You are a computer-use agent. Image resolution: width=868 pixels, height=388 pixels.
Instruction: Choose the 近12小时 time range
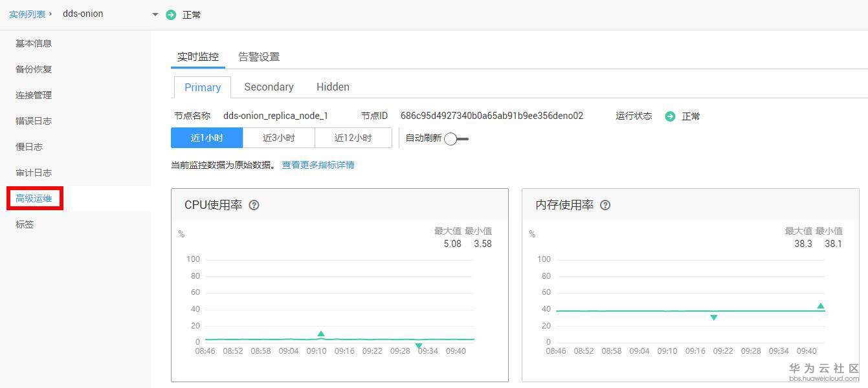353,138
